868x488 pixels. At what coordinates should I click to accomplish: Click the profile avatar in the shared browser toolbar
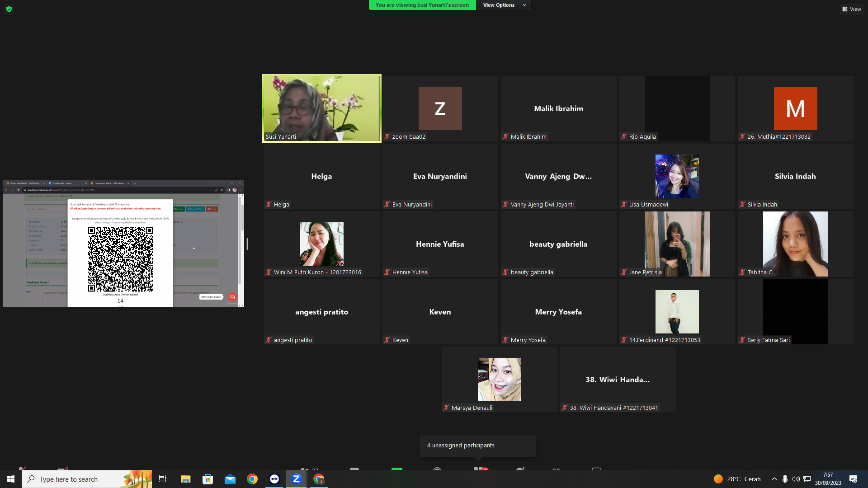[x=235, y=190]
